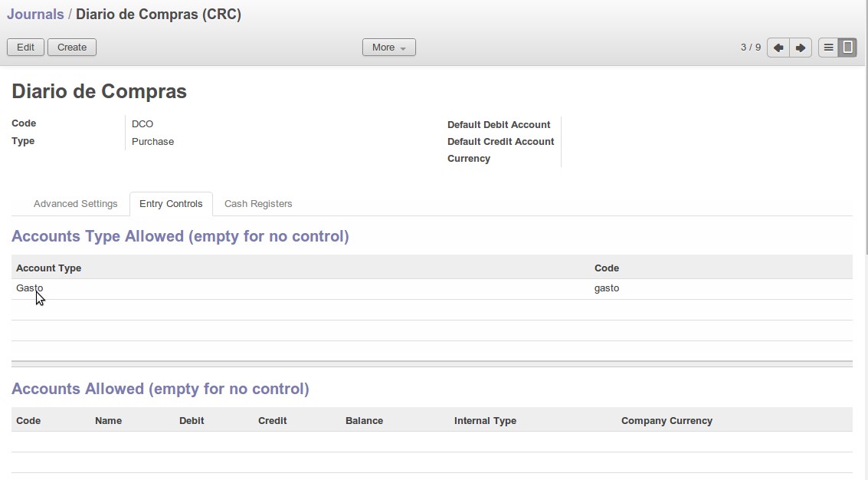Sort by the Account Type column header

[48, 268]
